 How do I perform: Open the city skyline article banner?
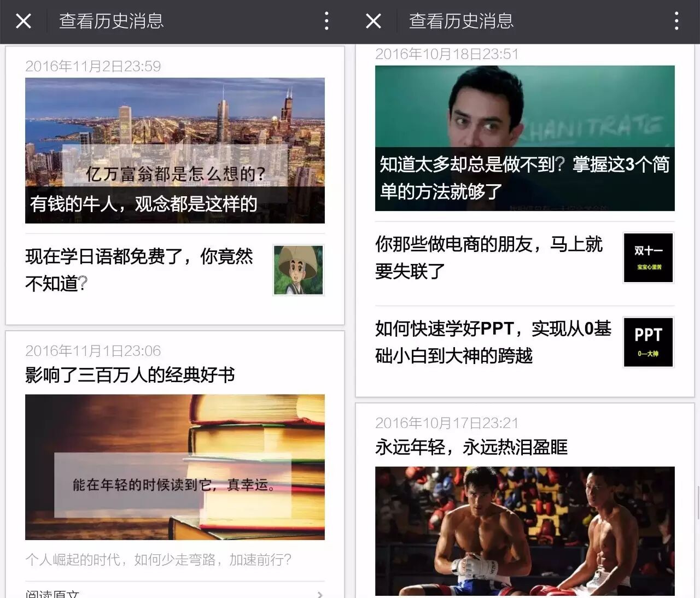(x=174, y=150)
